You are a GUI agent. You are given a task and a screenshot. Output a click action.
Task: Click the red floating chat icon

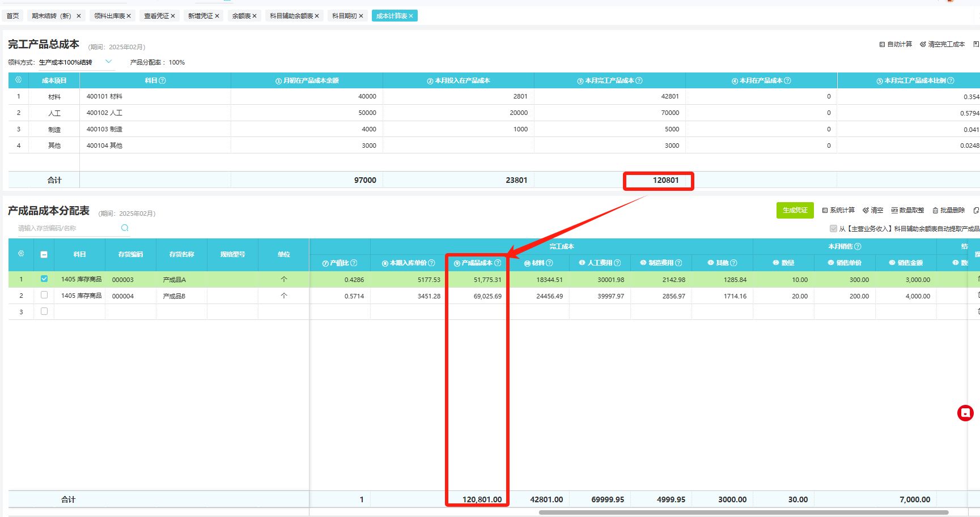point(965,413)
